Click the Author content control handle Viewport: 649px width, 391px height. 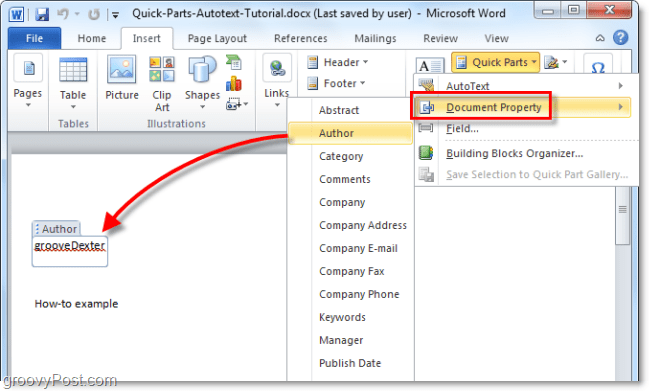pyautogui.click(x=56, y=229)
